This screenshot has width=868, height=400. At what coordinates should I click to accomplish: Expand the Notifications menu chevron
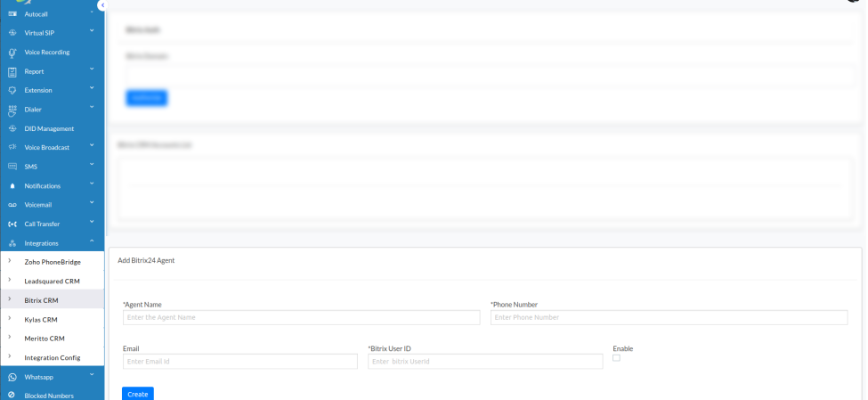(92, 184)
